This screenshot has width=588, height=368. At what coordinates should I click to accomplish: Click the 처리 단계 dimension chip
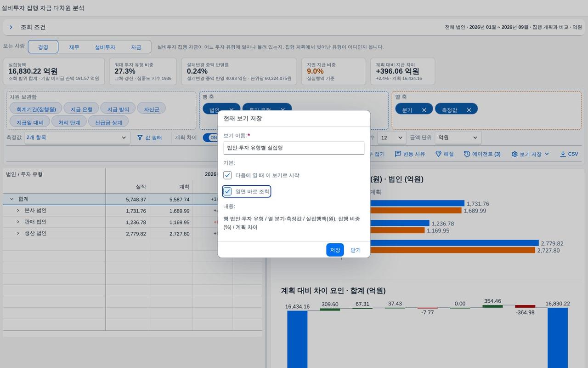point(69,122)
